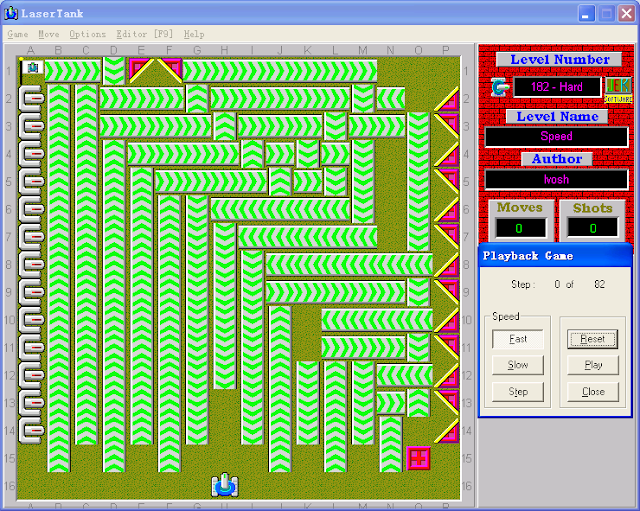Open the Move menu
The image size is (640, 511).
[49, 34]
